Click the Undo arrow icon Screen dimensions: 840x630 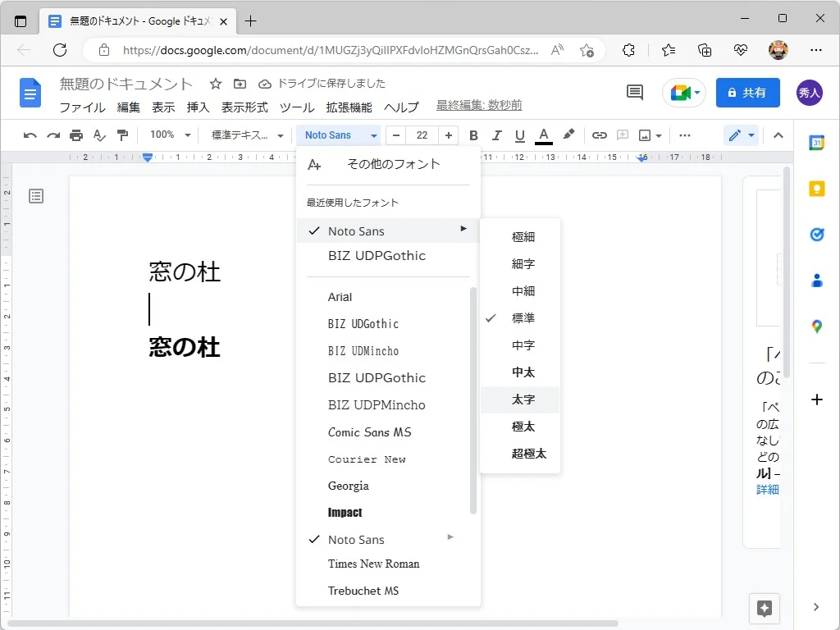click(x=30, y=135)
